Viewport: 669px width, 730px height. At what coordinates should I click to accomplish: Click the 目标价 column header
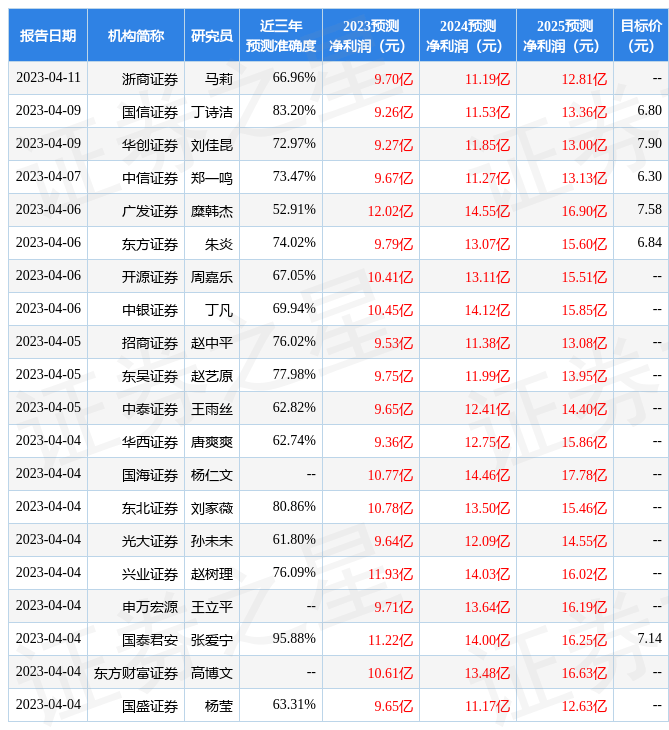641,35
